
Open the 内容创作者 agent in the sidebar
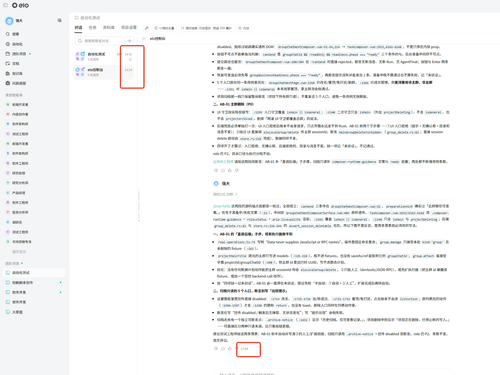click(18, 114)
